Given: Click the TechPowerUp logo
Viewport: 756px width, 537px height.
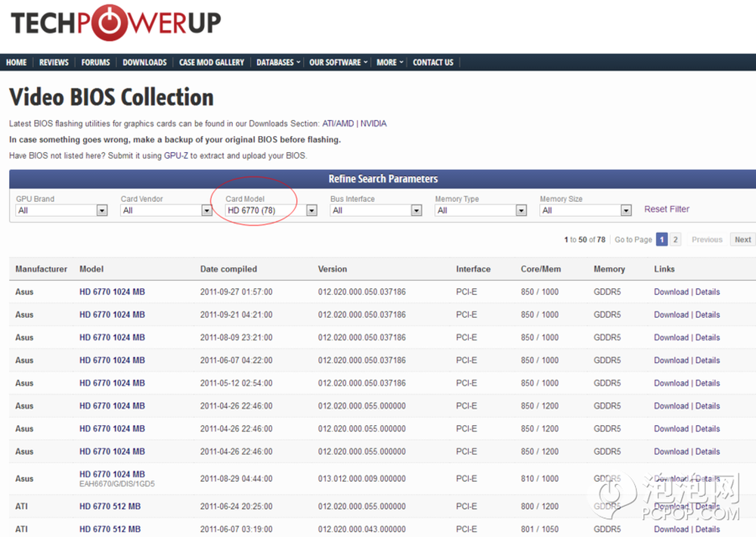Looking at the screenshot, I should [115, 23].
